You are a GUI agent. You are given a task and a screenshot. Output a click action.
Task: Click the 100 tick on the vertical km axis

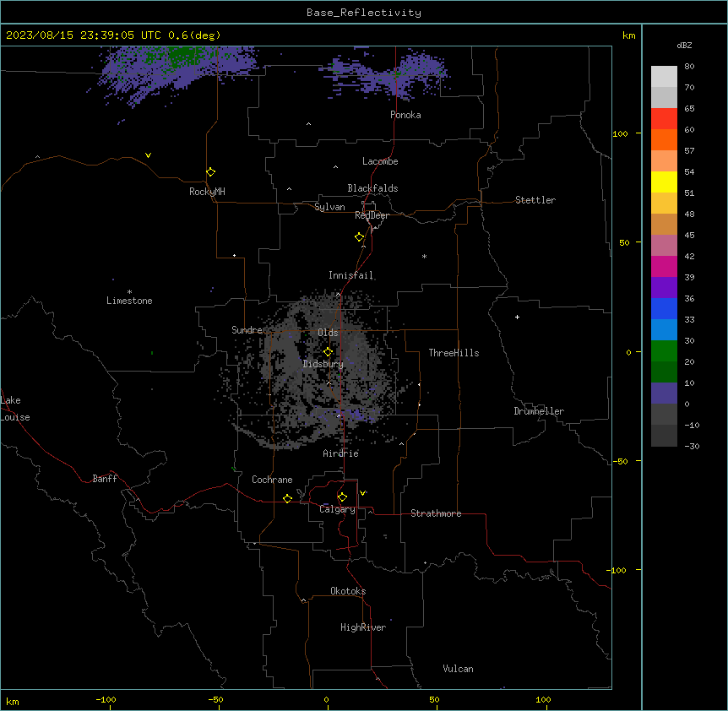pyautogui.click(x=620, y=133)
